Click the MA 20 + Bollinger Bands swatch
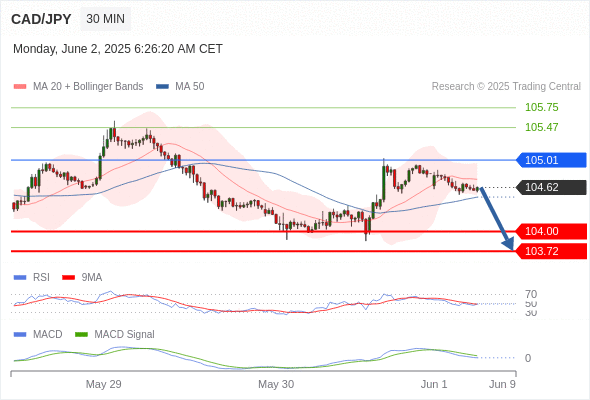590x400 pixels. (x=20, y=87)
